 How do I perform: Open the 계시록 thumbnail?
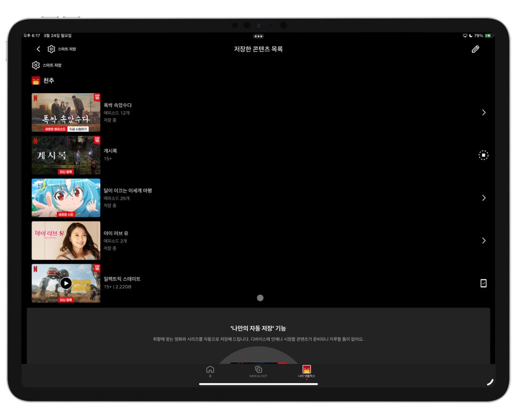point(66,155)
